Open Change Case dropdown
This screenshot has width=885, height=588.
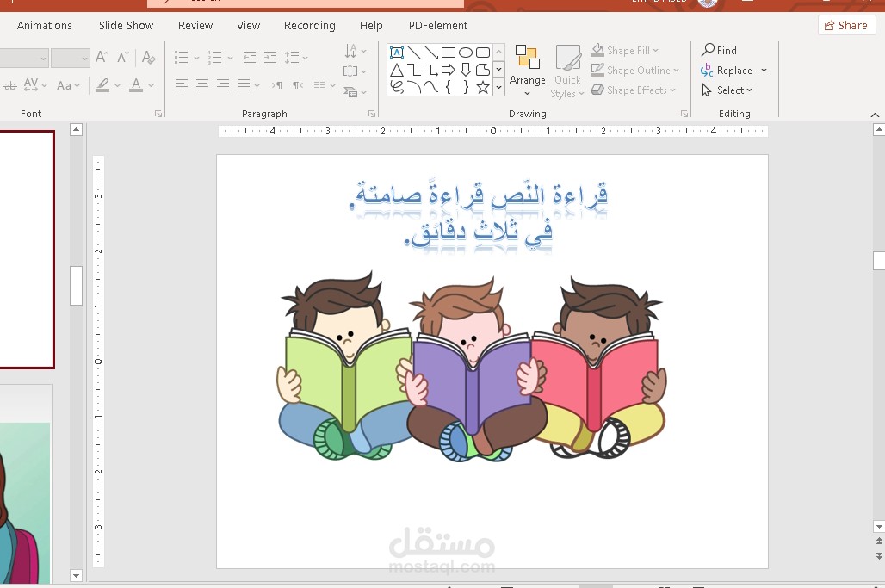[x=68, y=86]
